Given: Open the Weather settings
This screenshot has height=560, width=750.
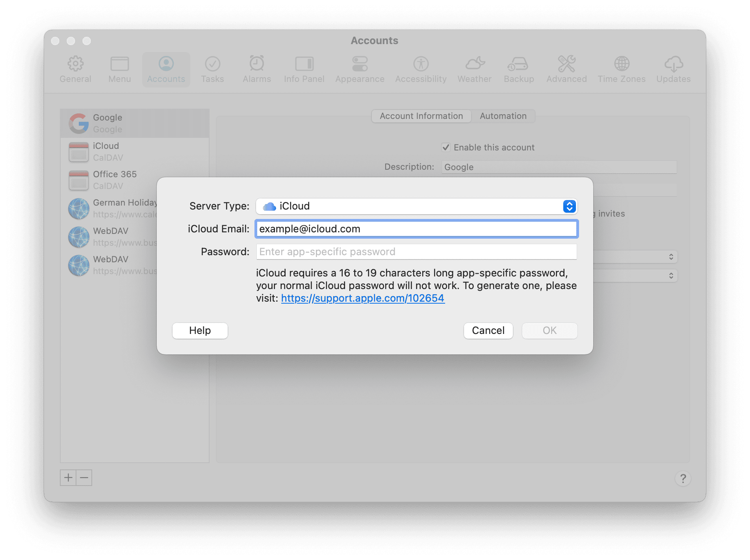Looking at the screenshot, I should [474, 69].
